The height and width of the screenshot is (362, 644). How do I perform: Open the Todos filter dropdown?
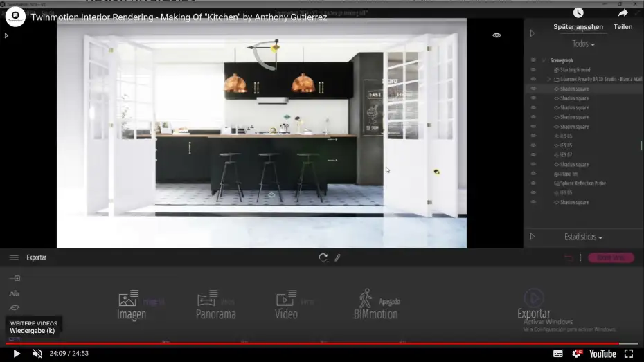583,44
